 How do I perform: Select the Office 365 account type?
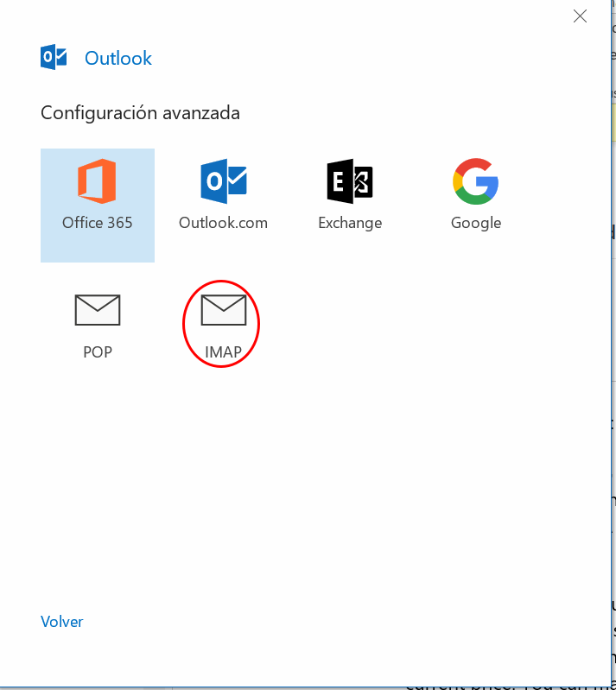(x=98, y=205)
